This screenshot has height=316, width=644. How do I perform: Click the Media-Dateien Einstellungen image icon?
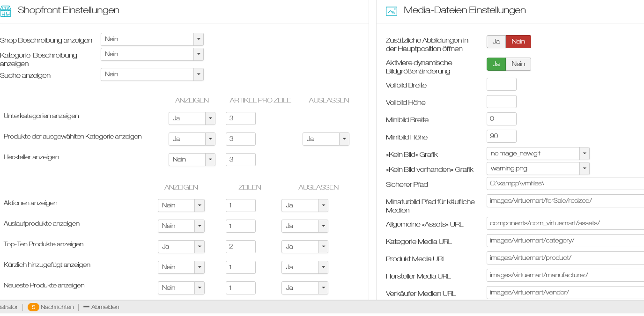[391, 11]
